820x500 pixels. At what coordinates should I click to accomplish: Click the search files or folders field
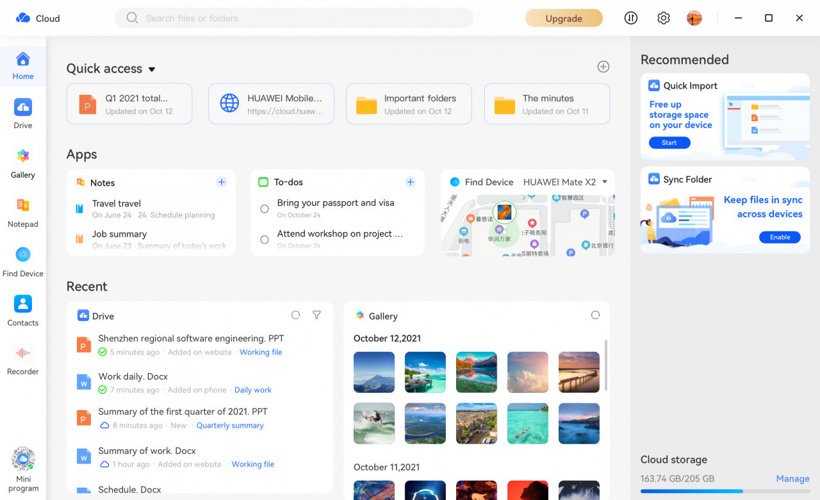click(300, 18)
